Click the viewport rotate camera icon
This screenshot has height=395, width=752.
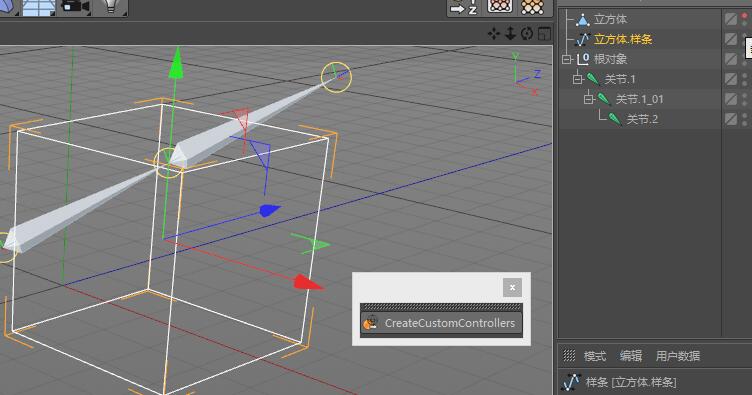[x=527, y=34]
